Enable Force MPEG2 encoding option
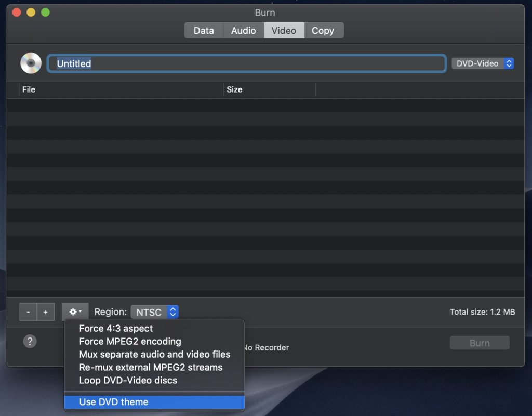532x416 pixels. tap(130, 342)
